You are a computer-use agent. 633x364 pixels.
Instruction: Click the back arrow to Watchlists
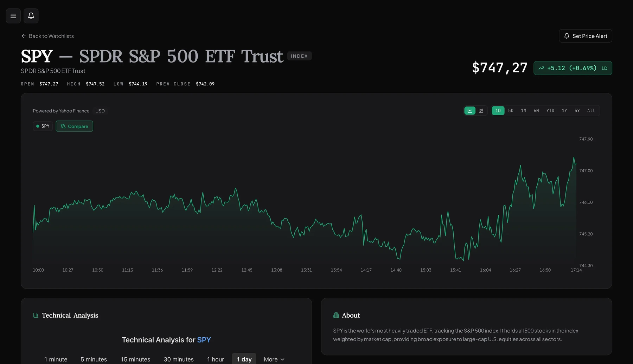click(24, 36)
